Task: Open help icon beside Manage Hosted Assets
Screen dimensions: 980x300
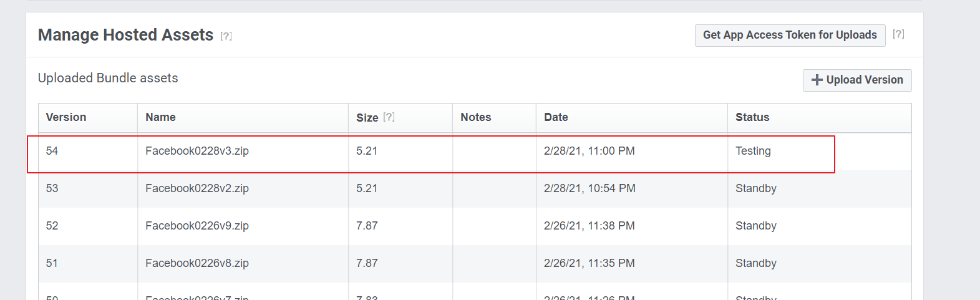Action: pos(226,36)
